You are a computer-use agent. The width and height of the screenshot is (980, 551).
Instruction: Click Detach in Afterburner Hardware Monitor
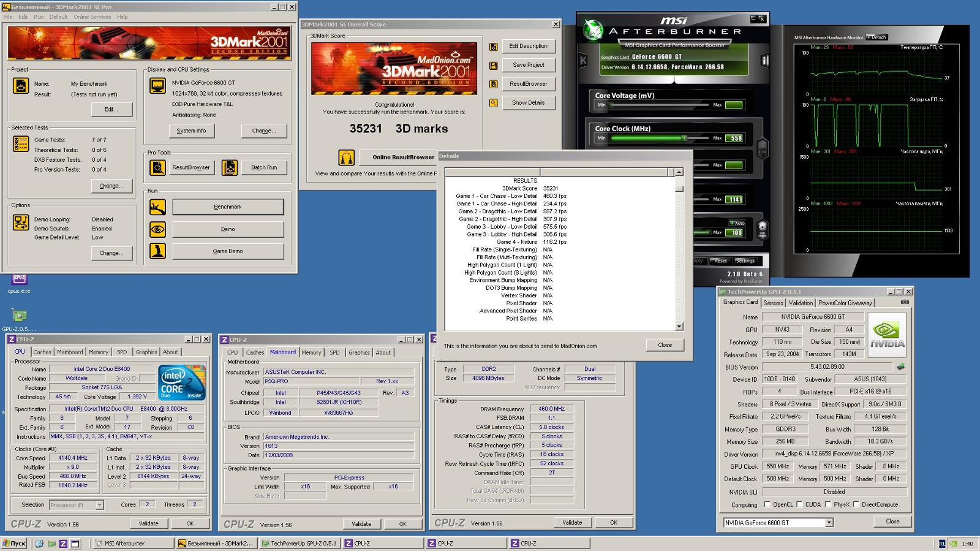877,37
